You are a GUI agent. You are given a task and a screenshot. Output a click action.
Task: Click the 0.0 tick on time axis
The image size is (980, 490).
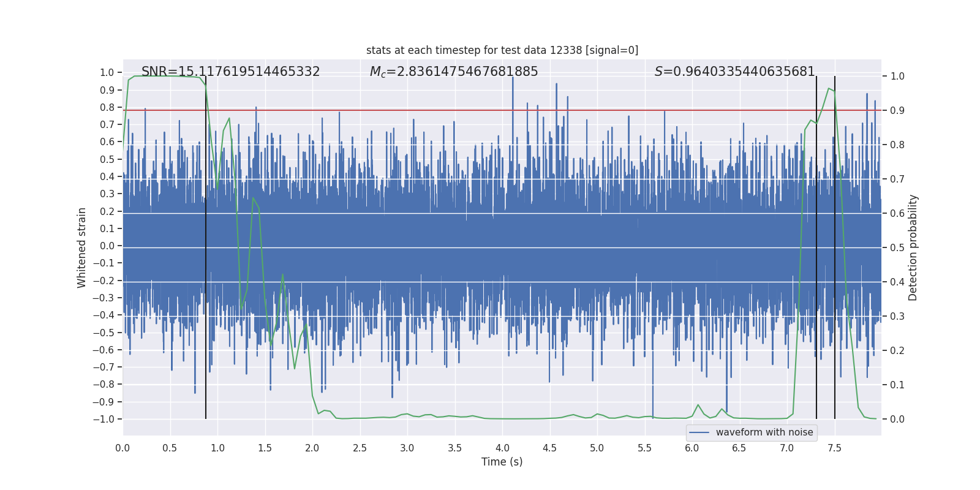[x=123, y=448]
